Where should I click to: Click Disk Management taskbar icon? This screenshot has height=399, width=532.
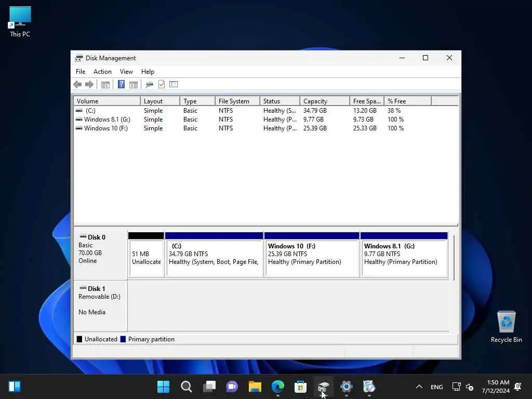tap(323, 387)
